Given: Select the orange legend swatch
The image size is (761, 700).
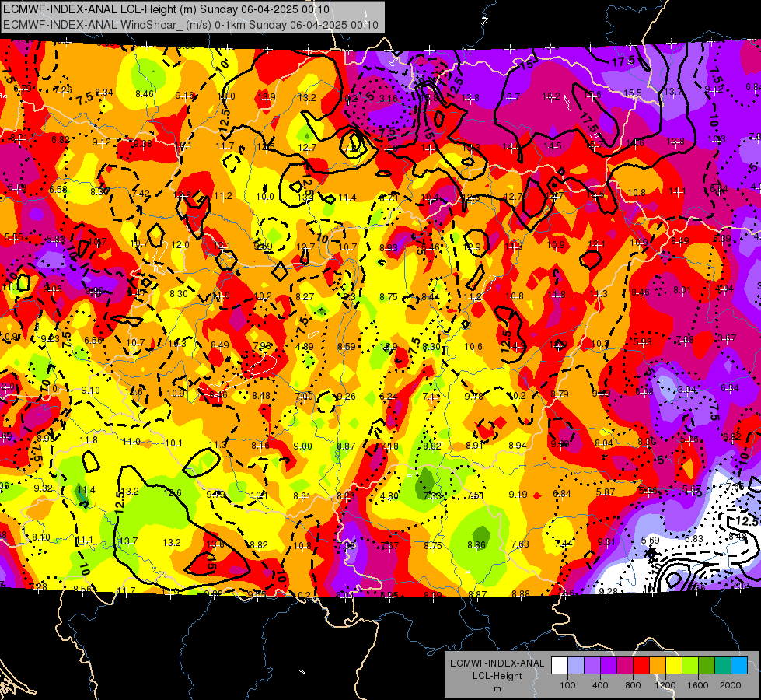Looking at the screenshot, I should point(658,666).
